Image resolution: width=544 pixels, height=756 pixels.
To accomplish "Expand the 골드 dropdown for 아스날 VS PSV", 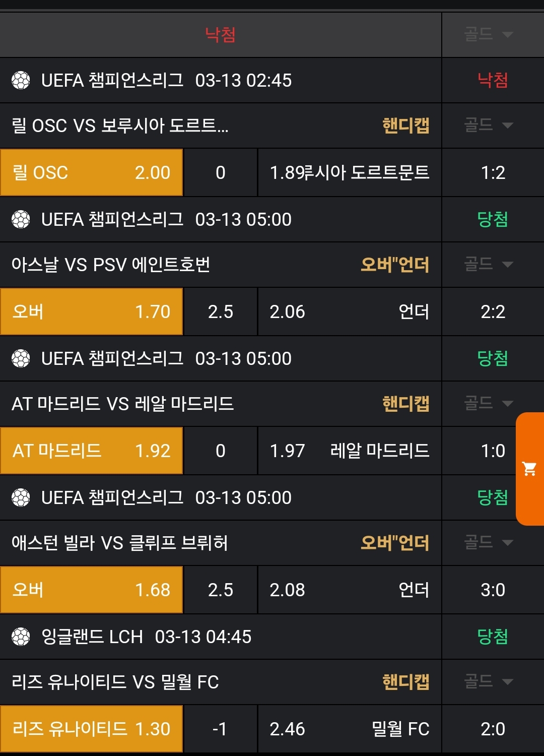I will (488, 264).
